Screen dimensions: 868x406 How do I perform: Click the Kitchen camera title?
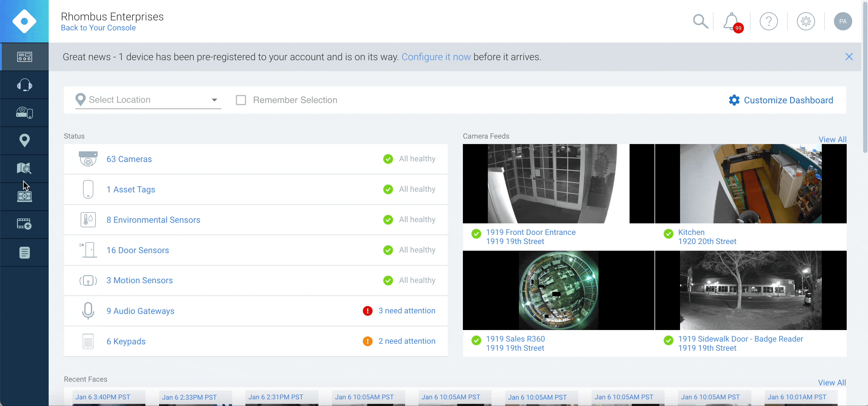click(691, 232)
